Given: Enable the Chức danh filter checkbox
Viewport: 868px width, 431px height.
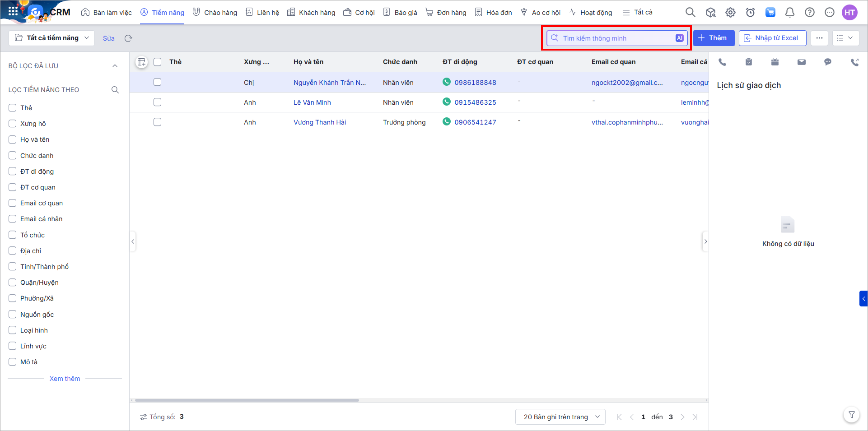Looking at the screenshot, I should [13, 156].
